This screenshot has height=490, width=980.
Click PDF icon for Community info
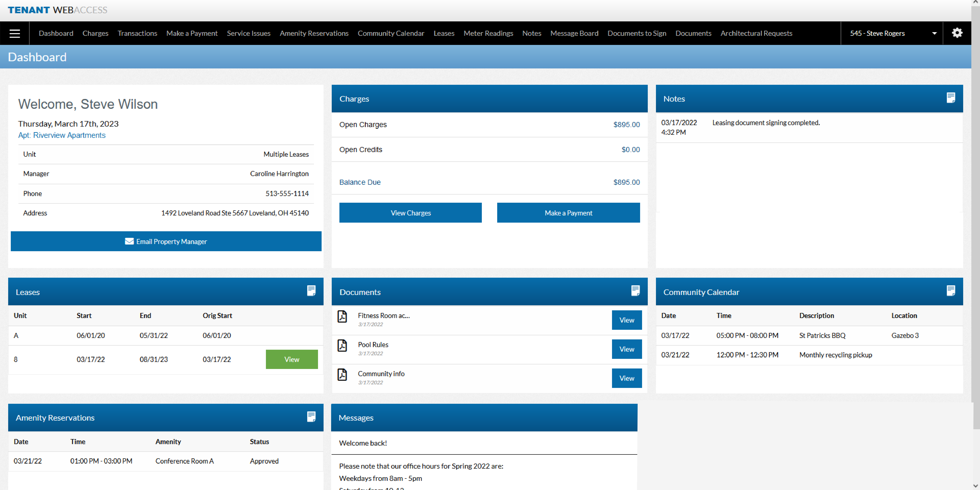342,375
